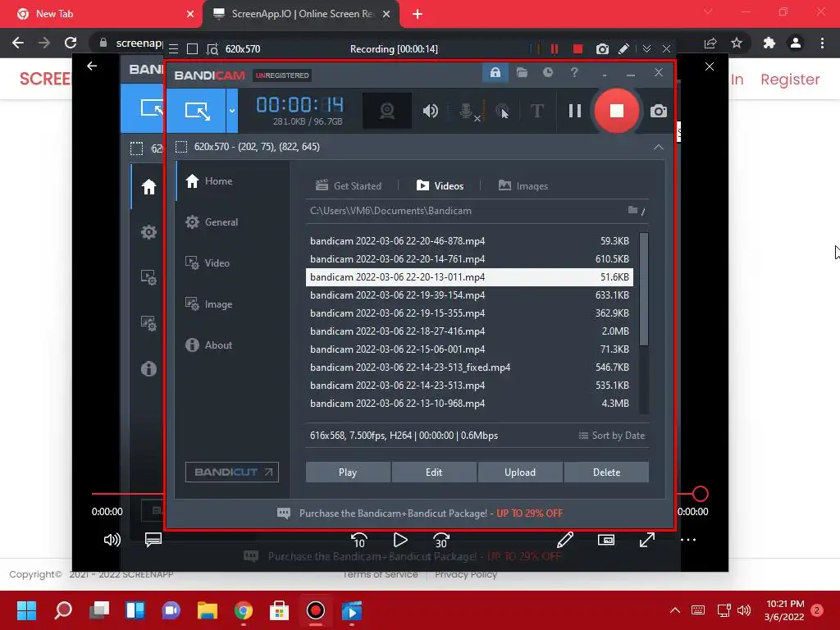Open the recording bar menu icon
This screenshot has width=840, height=630.
click(174, 49)
